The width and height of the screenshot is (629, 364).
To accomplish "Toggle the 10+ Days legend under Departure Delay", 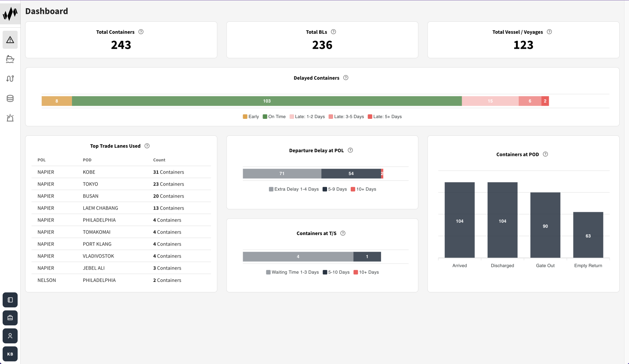I will 363,189.
